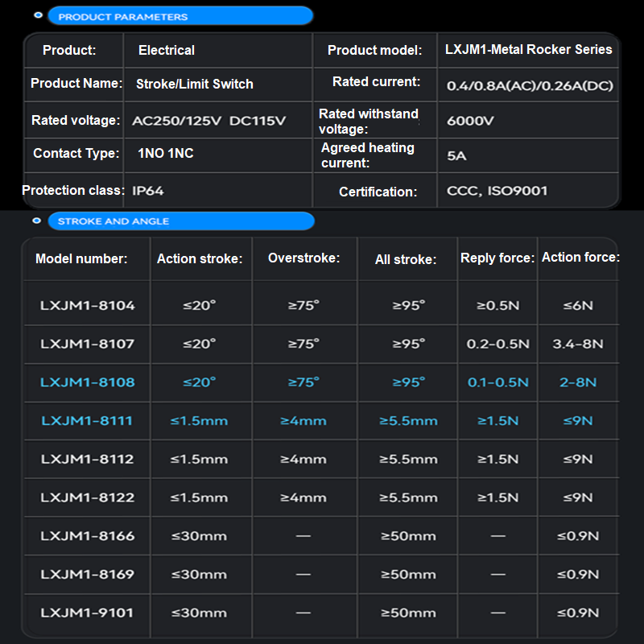Image resolution: width=644 pixels, height=644 pixels.
Task: Select the CCC, ISO9001 certification value
Action: (x=497, y=191)
